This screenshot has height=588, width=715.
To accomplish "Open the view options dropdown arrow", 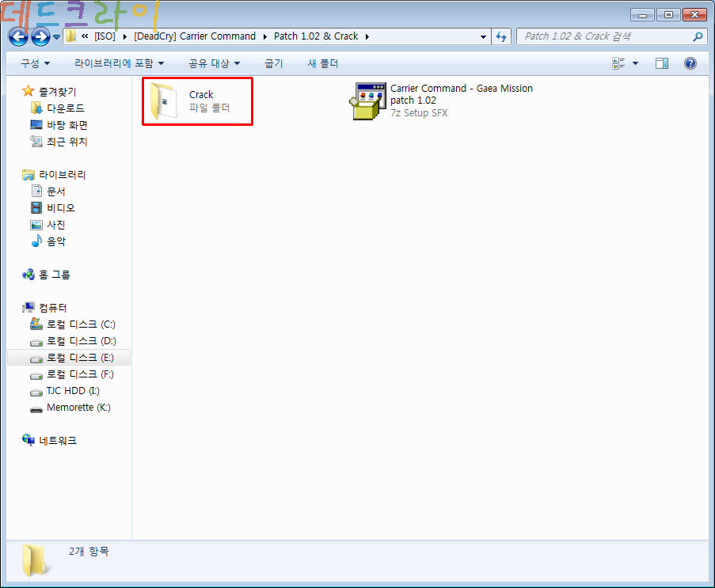I will point(635,63).
